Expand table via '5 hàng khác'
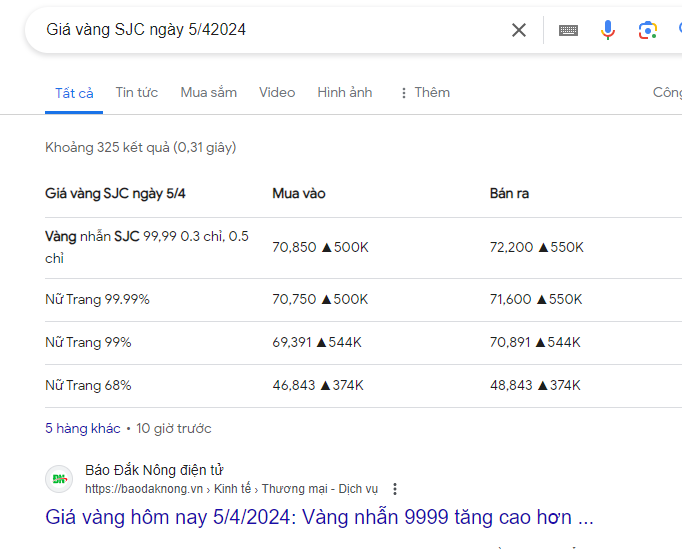This screenshot has width=682, height=549. (82, 428)
